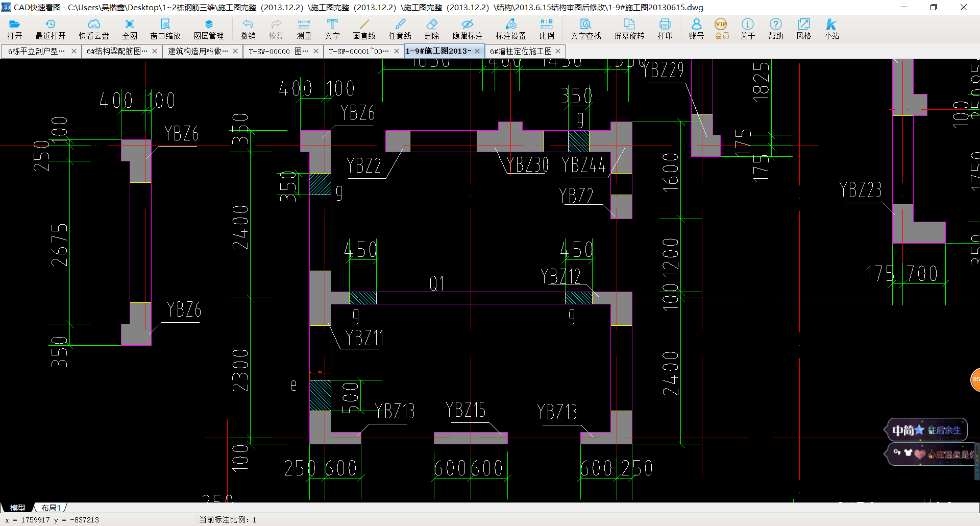
Task: Click the YBZ29 column label
Action: tap(663, 70)
